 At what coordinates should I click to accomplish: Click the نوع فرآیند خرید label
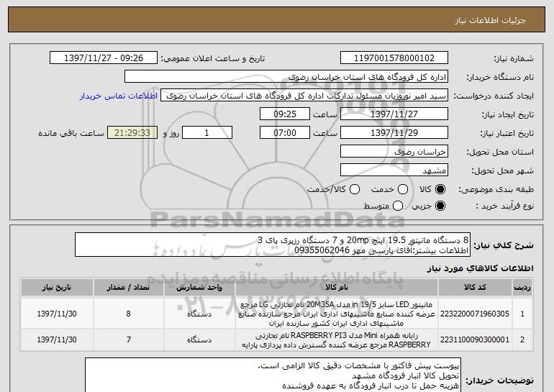click(x=504, y=206)
